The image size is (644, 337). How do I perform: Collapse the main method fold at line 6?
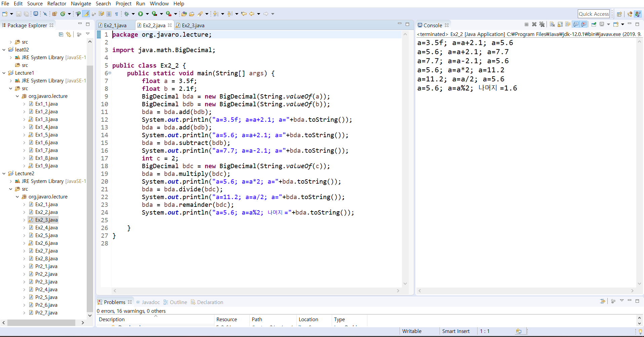pos(110,73)
